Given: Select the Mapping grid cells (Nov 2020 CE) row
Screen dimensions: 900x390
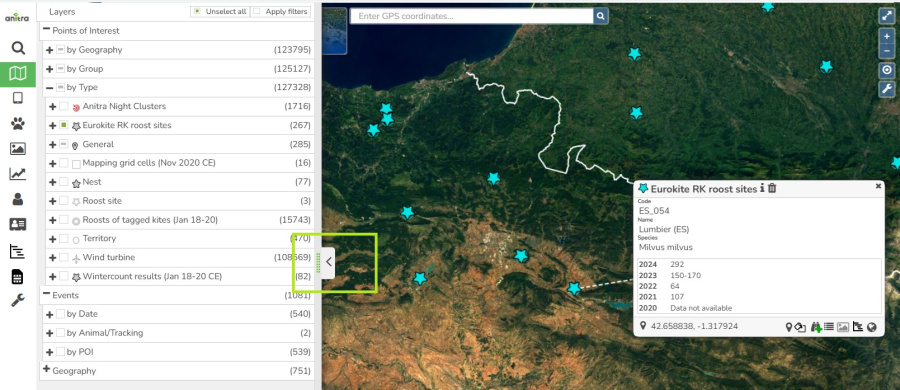Looking at the screenshot, I should 180,163.
